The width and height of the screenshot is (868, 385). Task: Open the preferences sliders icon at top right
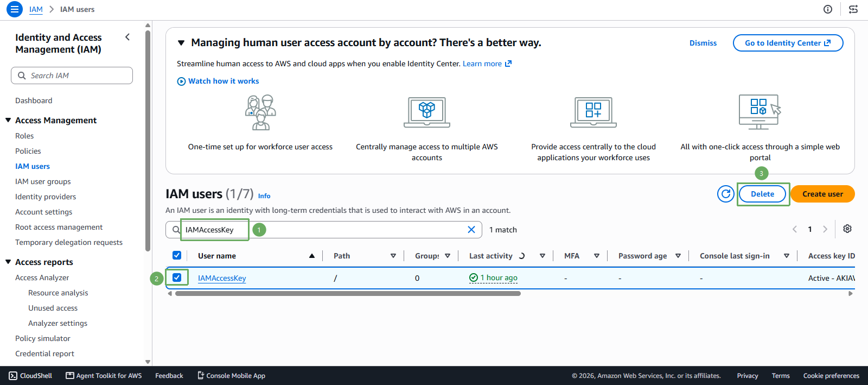tap(853, 9)
